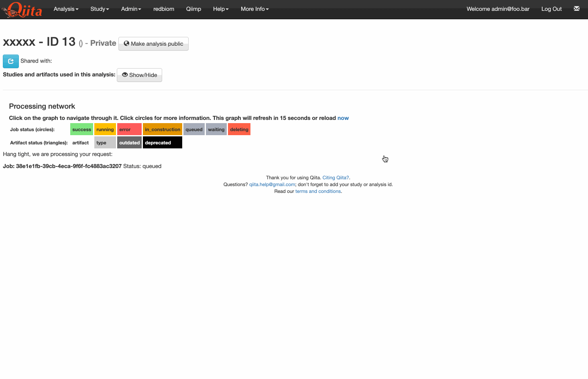Open the mail envelope icon
Viewport: 588px width, 379px height.
click(x=576, y=8)
